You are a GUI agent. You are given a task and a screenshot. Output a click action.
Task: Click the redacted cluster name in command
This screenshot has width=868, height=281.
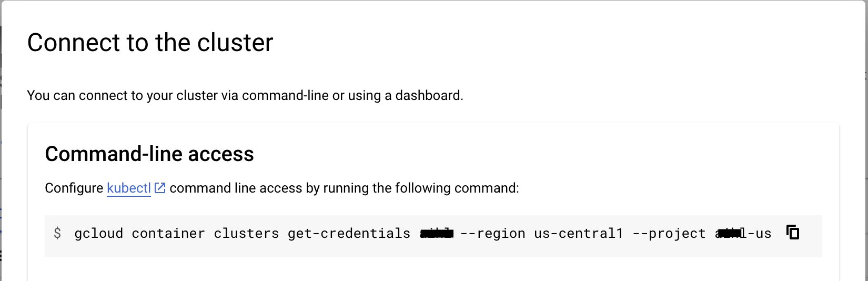point(437,233)
